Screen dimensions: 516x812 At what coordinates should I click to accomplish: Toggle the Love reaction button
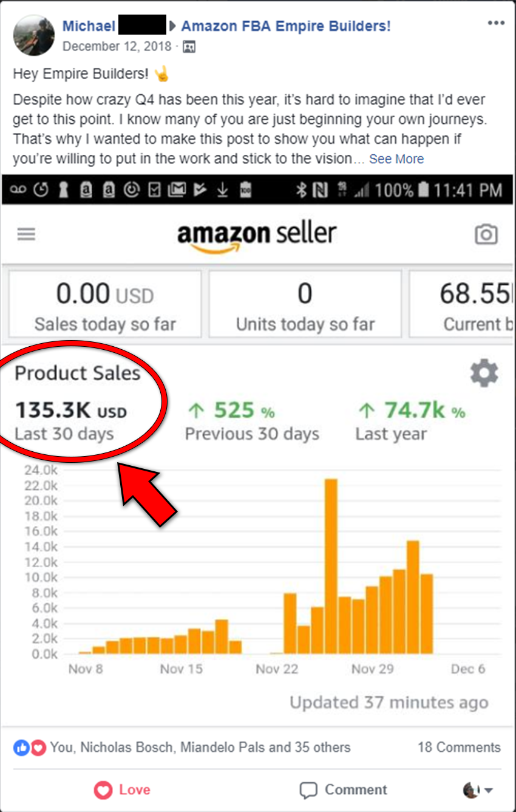tap(122, 790)
